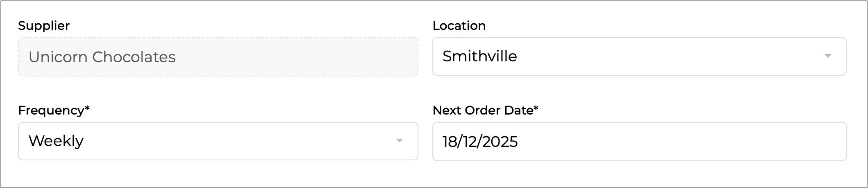Image resolution: width=868 pixels, height=189 pixels.
Task: Click the day 18 in date field
Action: pos(449,142)
